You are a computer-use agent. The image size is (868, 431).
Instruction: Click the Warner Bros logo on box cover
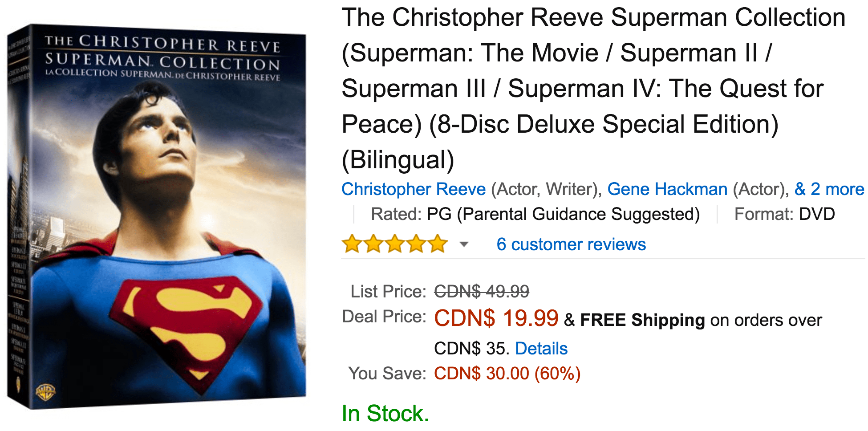tap(45, 392)
